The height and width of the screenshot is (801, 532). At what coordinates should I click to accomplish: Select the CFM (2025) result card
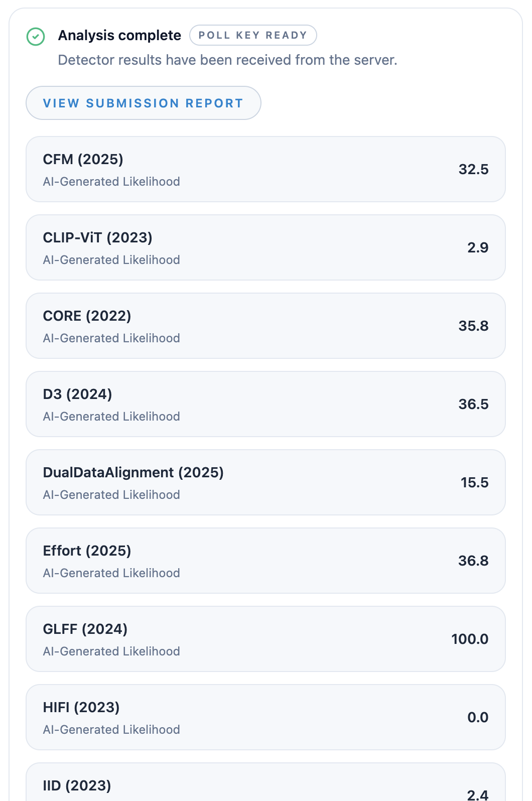[265, 169]
